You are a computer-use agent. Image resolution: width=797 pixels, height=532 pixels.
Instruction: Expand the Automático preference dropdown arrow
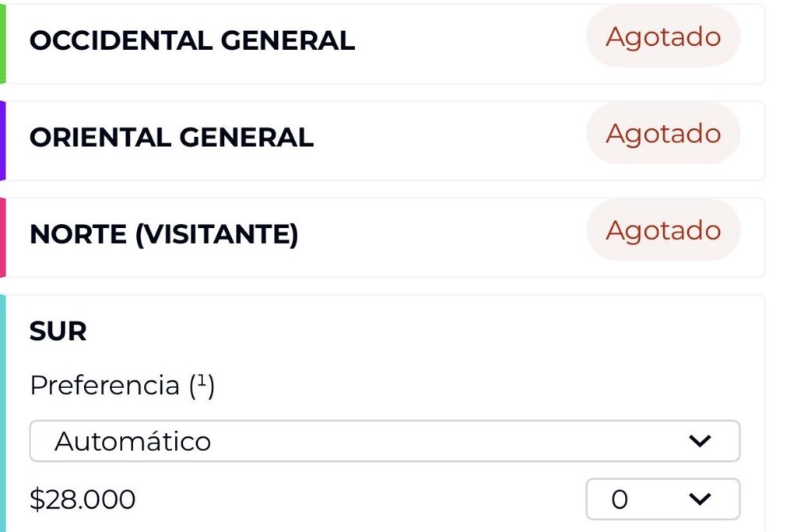tap(700, 442)
